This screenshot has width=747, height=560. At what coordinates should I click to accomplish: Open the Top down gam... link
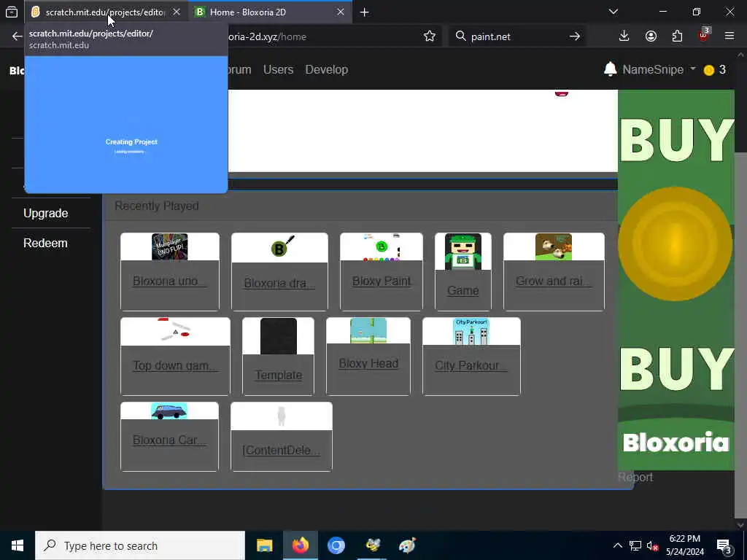click(175, 366)
